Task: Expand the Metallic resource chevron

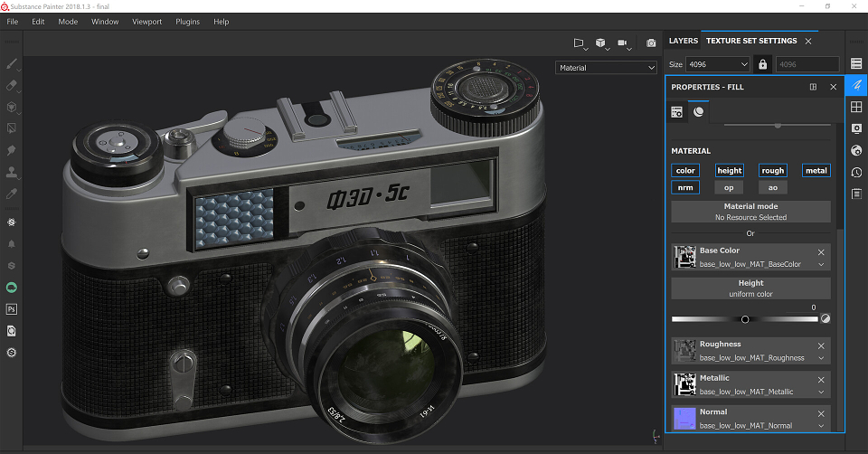Action: pos(821,392)
